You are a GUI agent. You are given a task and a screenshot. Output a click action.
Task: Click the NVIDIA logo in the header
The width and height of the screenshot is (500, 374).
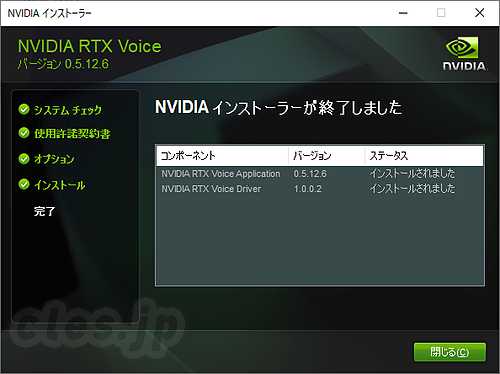click(x=464, y=54)
